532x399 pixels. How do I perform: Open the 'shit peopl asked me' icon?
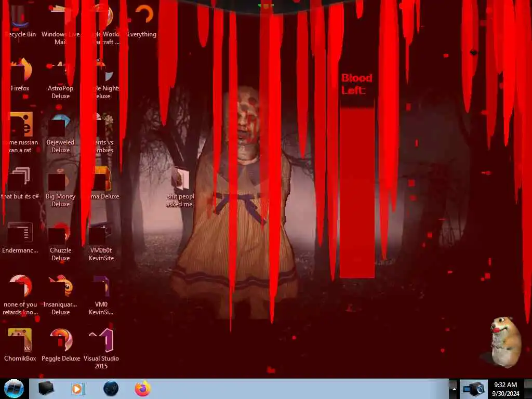pyautogui.click(x=180, y=187)
